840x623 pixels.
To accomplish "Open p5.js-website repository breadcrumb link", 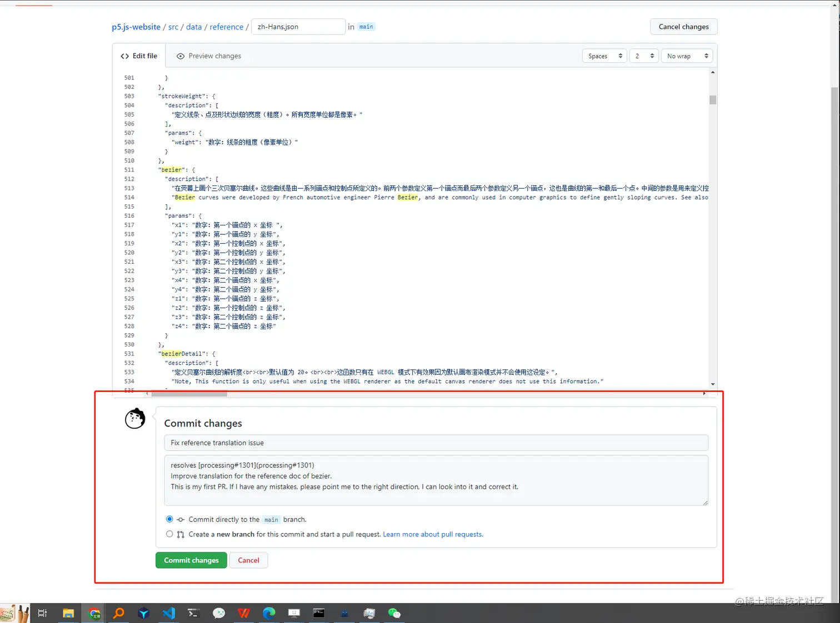I will coord(136,27).
